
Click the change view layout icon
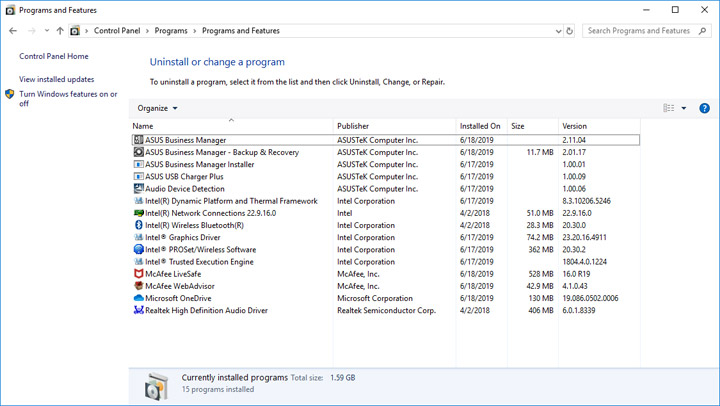click(x=669, y=108)
